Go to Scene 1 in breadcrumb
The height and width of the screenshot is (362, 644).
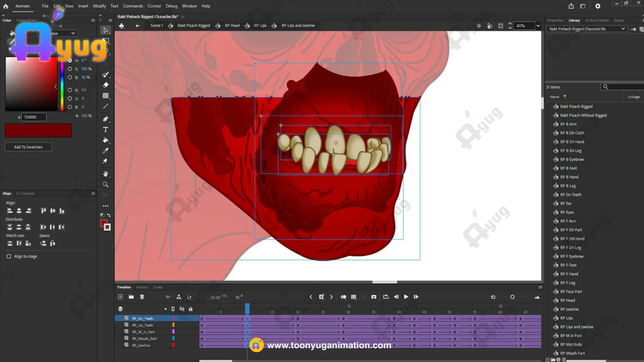[x=156, y=25]
